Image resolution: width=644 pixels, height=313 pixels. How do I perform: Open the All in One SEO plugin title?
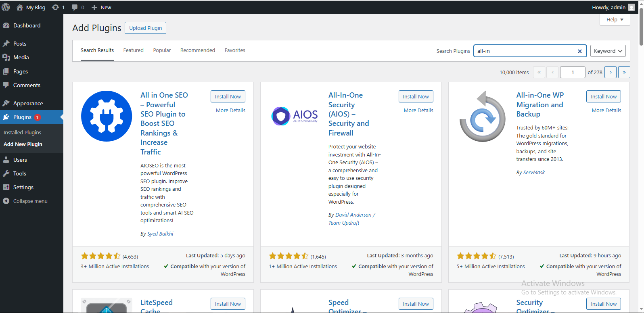pyautogui.click(x=164, y=123)
